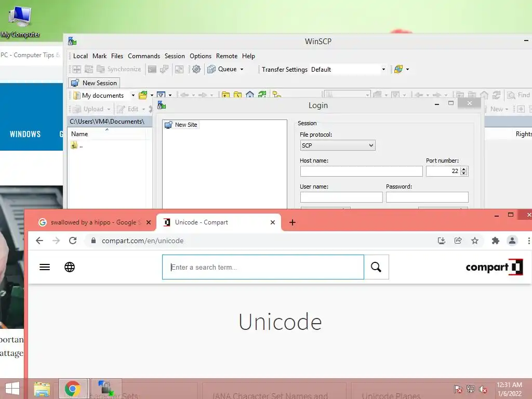Click the New Session tab in WinSCP
Viewport: 532px width, 399px height.
click(x=94, y=83)
